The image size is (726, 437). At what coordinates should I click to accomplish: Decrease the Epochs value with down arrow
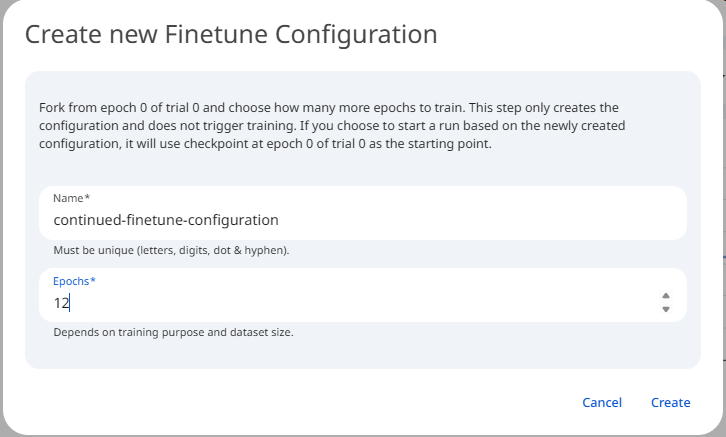click(666, 309)
